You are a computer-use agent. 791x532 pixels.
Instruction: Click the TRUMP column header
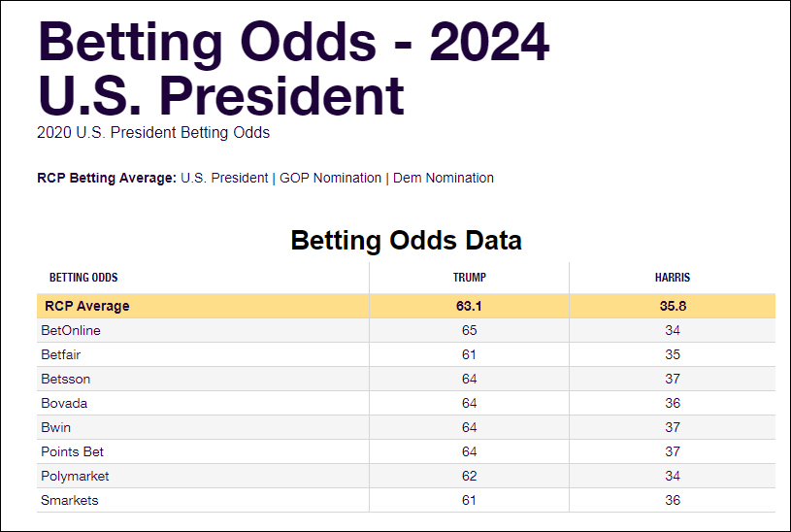tap(469, 278)
